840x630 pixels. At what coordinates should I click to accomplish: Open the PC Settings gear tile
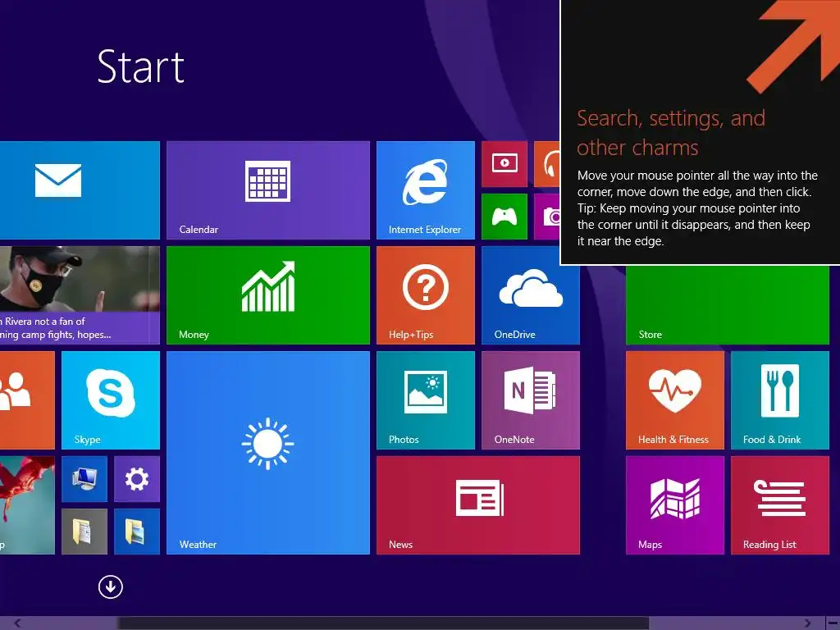pyautogui.click(x=137, y=479)
